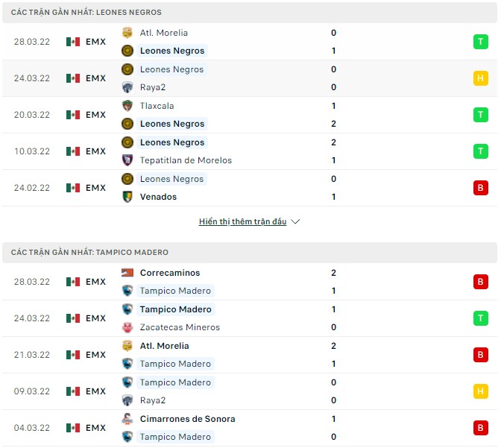Click the Atl. Morelia crest, 28.03.22 match
Image resolution: width=504 pixels, height=448 pixels.
pos(127,33)
